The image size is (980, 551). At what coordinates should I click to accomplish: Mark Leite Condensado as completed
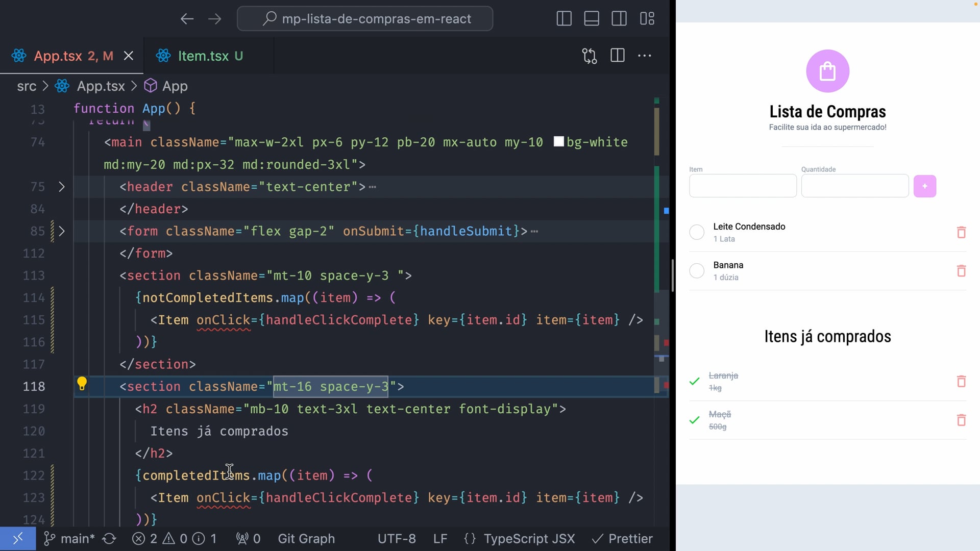click(697, 232)
